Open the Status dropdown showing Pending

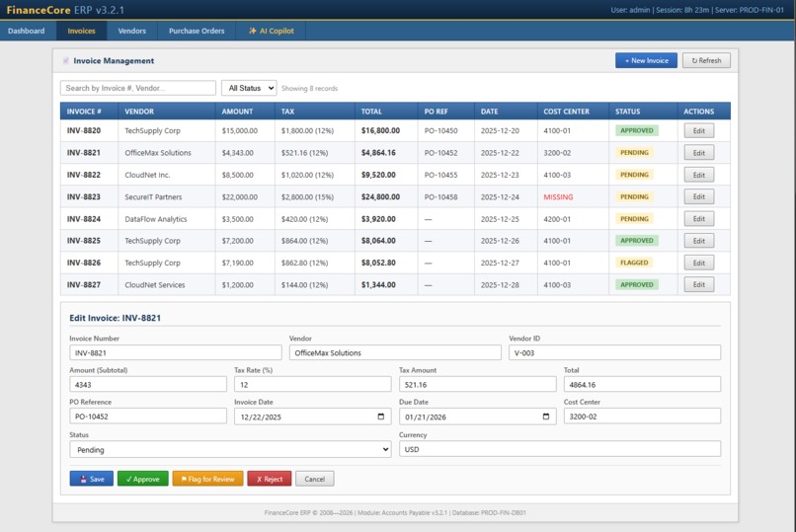point(230,449)
